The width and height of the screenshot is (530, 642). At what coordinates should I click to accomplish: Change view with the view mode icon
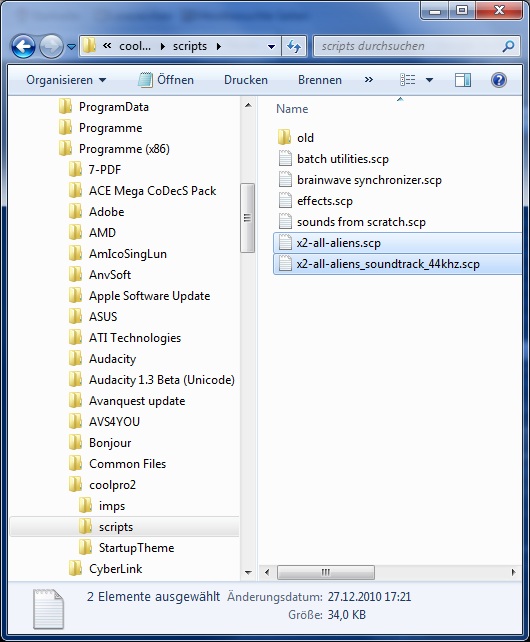pos(408,80)
